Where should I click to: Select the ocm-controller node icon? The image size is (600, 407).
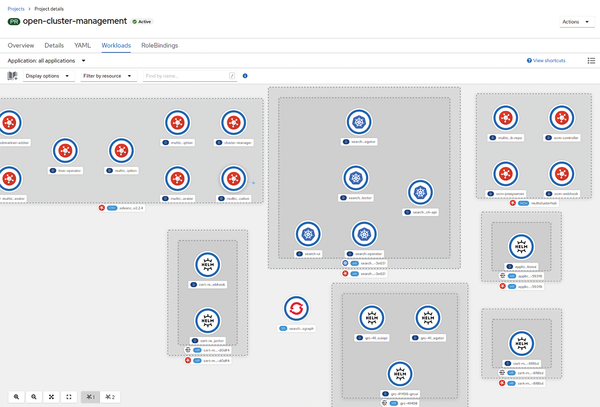tap(562, 118)
